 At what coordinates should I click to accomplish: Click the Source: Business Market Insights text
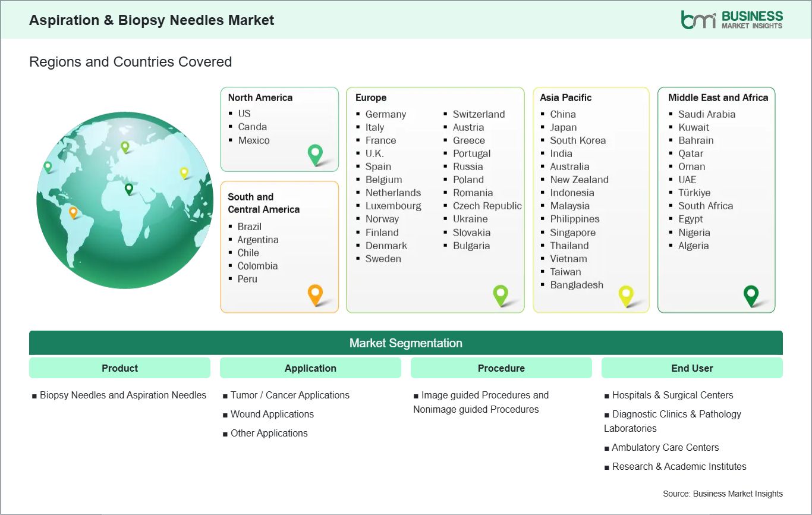(x=722, y=494)
